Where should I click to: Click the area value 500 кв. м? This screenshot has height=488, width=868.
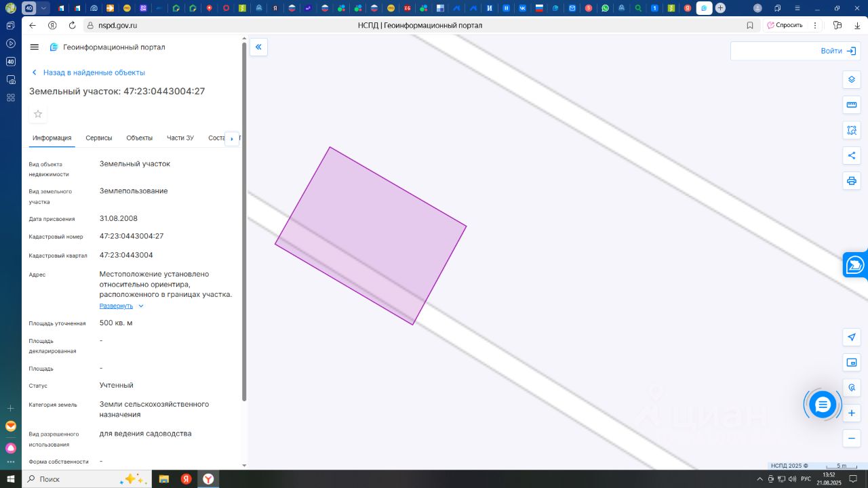(116, 323)
